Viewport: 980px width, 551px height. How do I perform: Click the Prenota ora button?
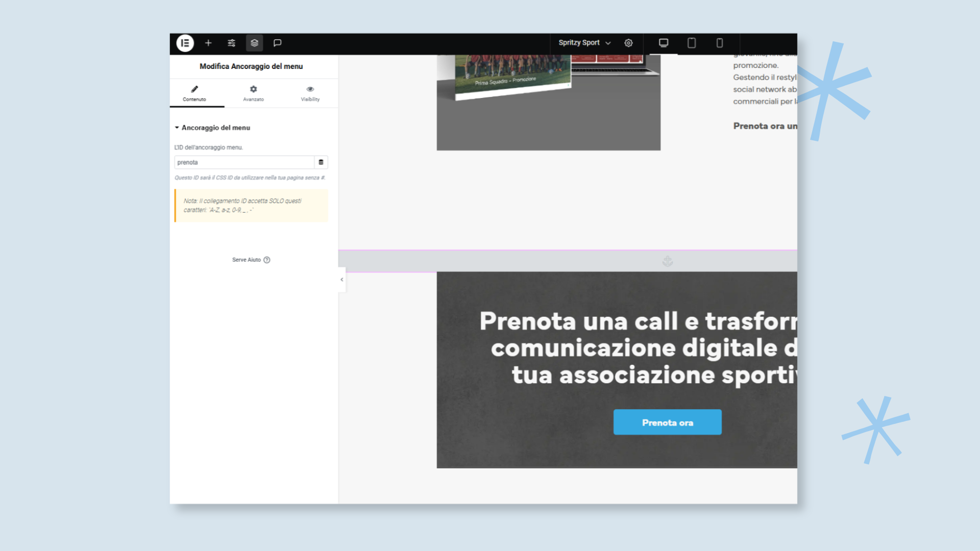click(x=667, y=422)
